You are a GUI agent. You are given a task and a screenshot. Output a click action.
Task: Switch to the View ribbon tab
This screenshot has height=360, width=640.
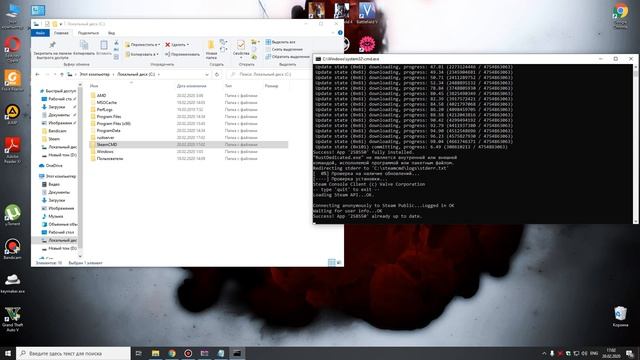[x=111, y=33]
